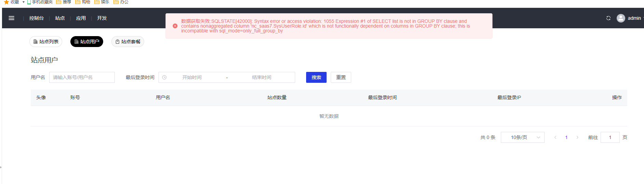This screenshot has height=184, width=644.
Task: Click the 站点用户 page heading
Action: (44, 60)
